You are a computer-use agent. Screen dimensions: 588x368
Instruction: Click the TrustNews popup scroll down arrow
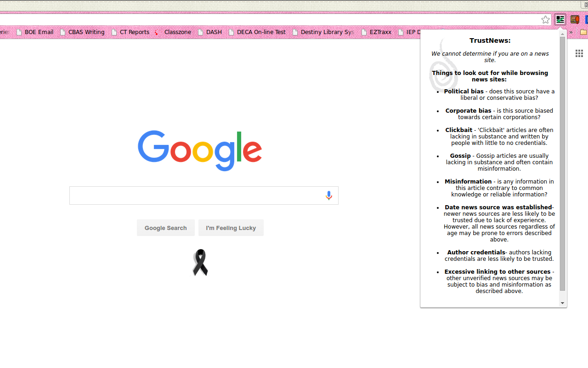pyautogui.click(x=562, y=303)
